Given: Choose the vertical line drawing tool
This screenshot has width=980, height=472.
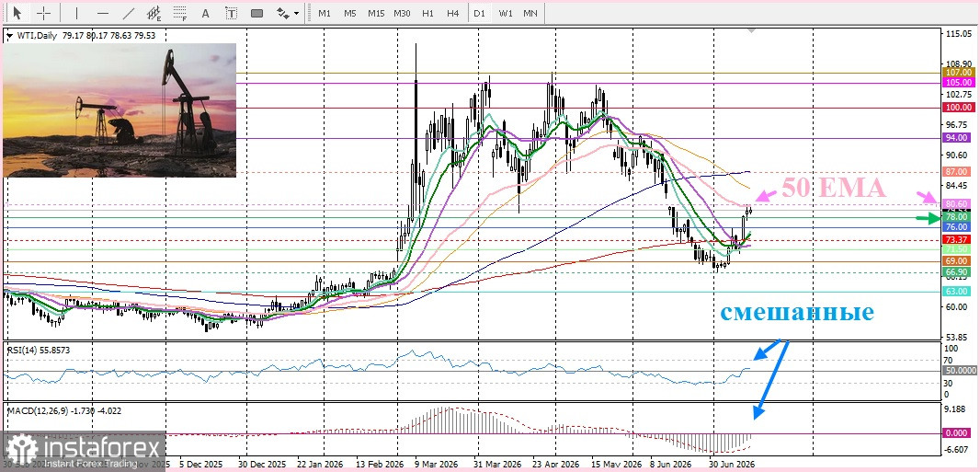Looking at the screenshot, I should (x=77, y=13).
